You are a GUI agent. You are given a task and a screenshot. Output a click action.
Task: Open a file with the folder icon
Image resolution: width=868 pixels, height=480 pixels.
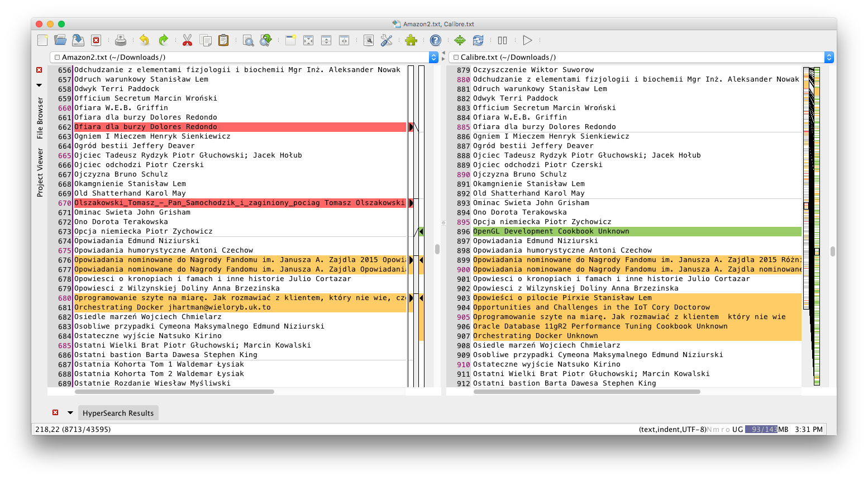[x=60, y=40]
